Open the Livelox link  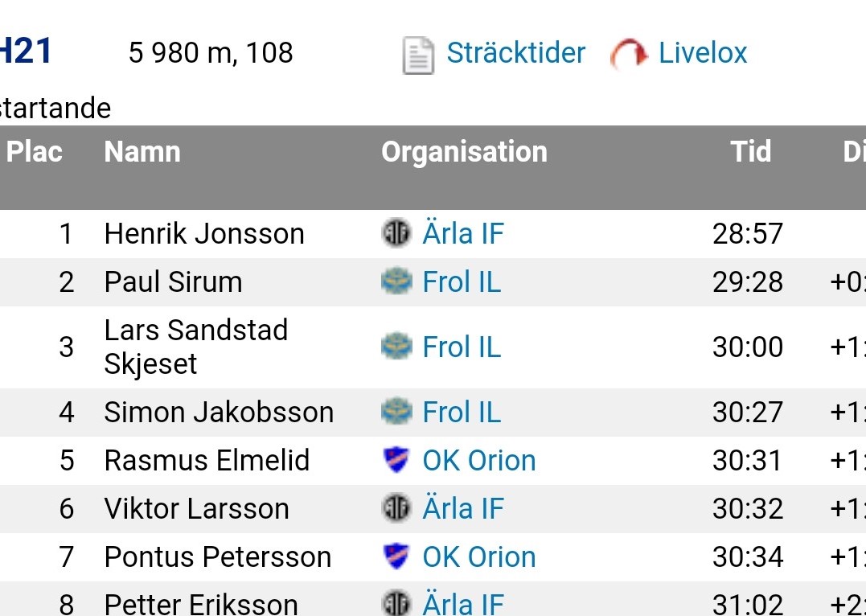703,53
